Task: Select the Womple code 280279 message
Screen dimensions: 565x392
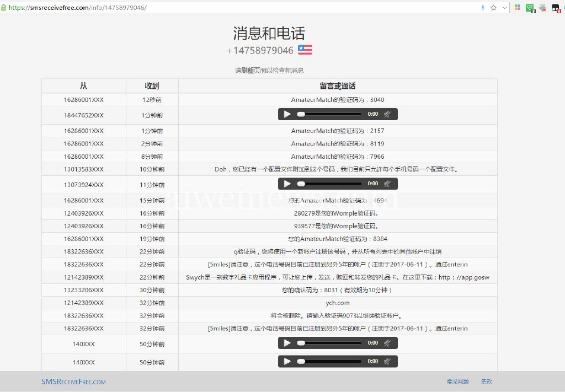Action: point(336,213)
